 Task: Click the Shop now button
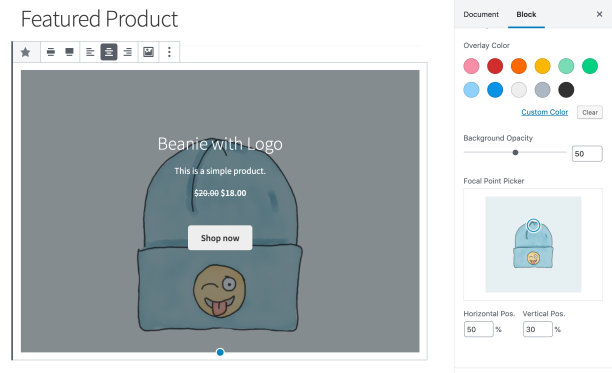(220, 238)
